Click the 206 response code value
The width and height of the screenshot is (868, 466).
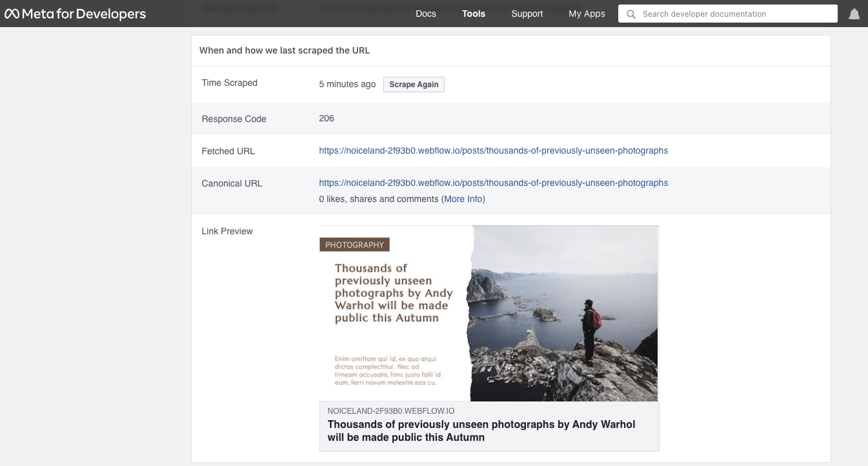click(327, 118)
